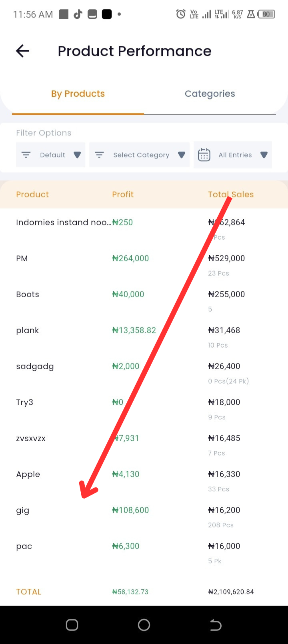Open the Select Category dropdown

(x=139, y=155)
